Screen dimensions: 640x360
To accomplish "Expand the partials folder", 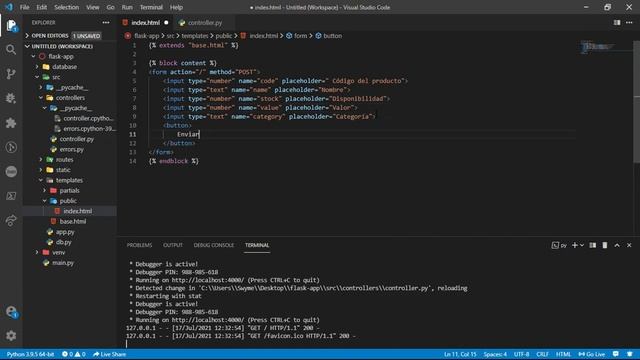I will click(69, 191).
